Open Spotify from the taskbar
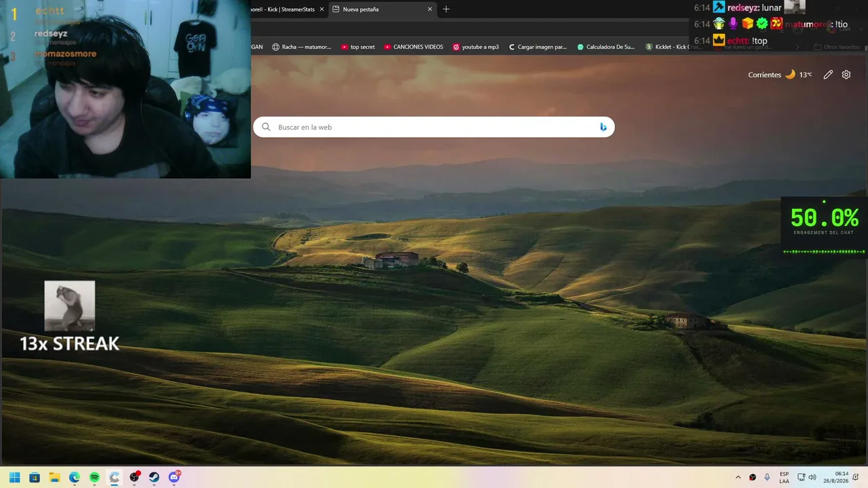This screenshot has width=868, height=488. pyautogui.click(x=94, y=477)
